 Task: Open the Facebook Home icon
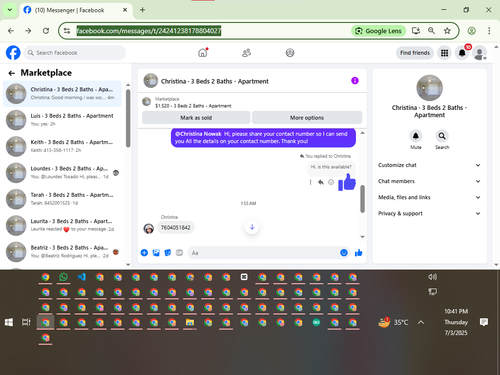point(203,53)
